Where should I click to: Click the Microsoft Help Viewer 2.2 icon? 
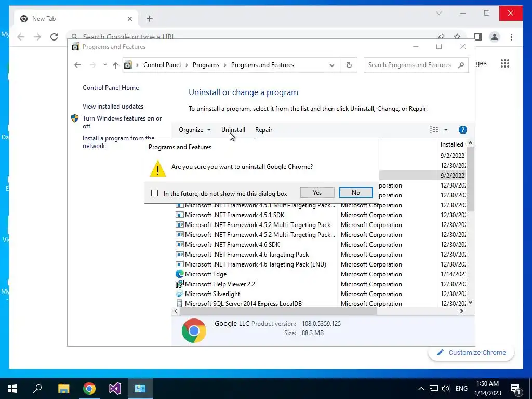point(179,284)
